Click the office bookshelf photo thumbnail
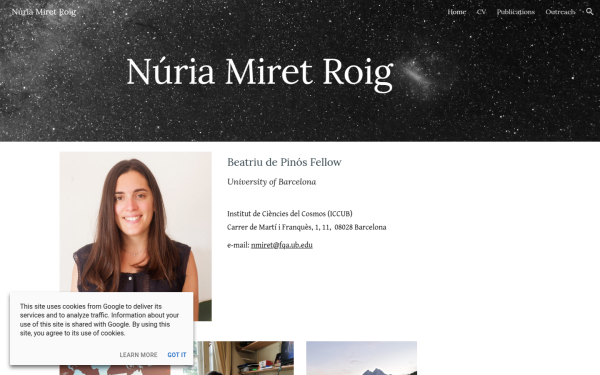This screenshot has height=375, width=600. point(243,358)
